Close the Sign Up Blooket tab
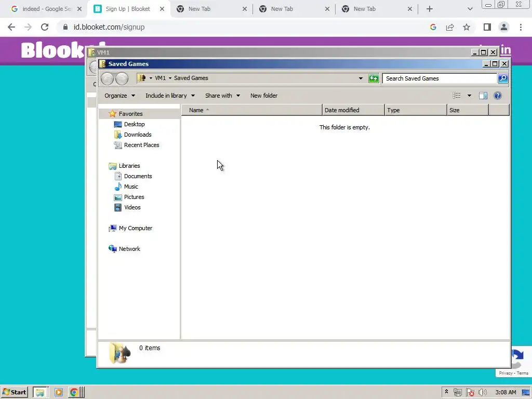Screen dimensions: 532x399 point(162,9)
